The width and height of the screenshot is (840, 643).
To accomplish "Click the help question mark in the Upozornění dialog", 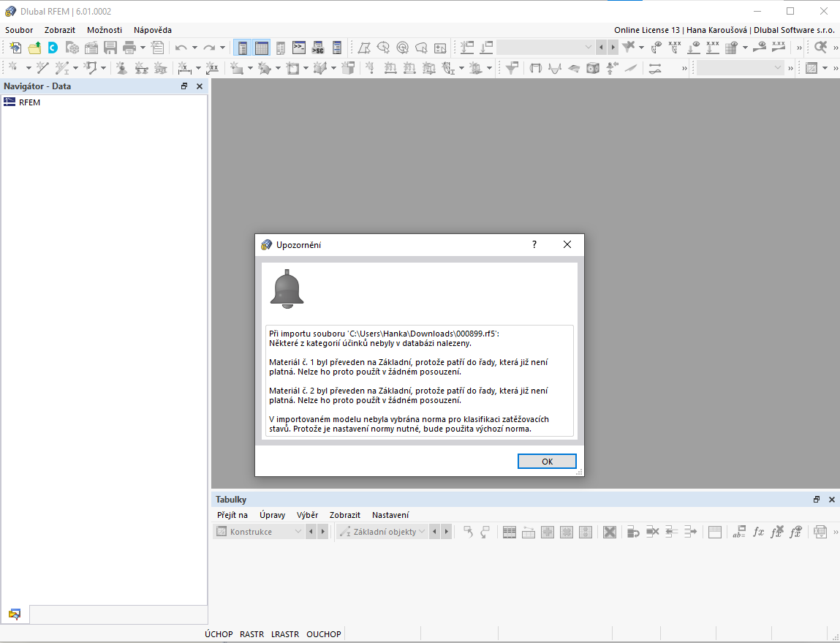I will 534,244.
